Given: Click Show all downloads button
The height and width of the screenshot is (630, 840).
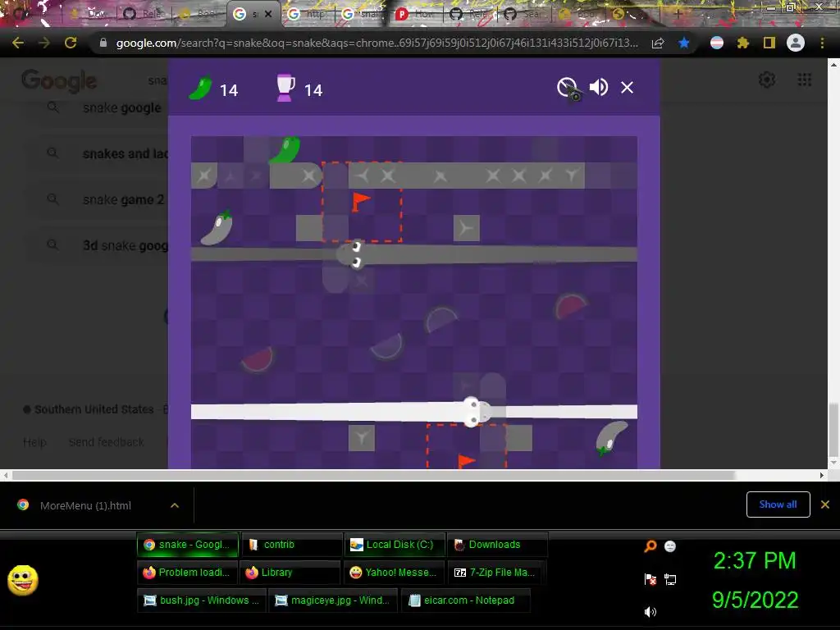Looking at the screenshot, I should 778,504.
